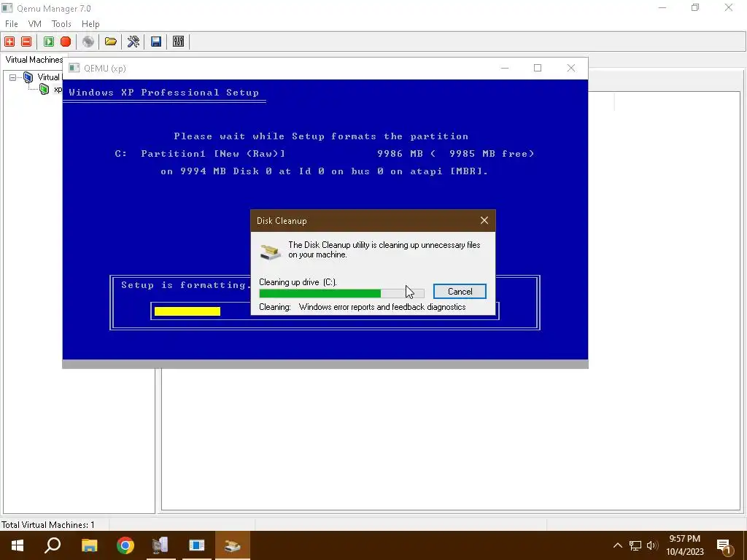Image resolution: width=747 pixels, height=560 pixels.
Task: Click the red minus remove VM icon
Action: click(26, 42)
